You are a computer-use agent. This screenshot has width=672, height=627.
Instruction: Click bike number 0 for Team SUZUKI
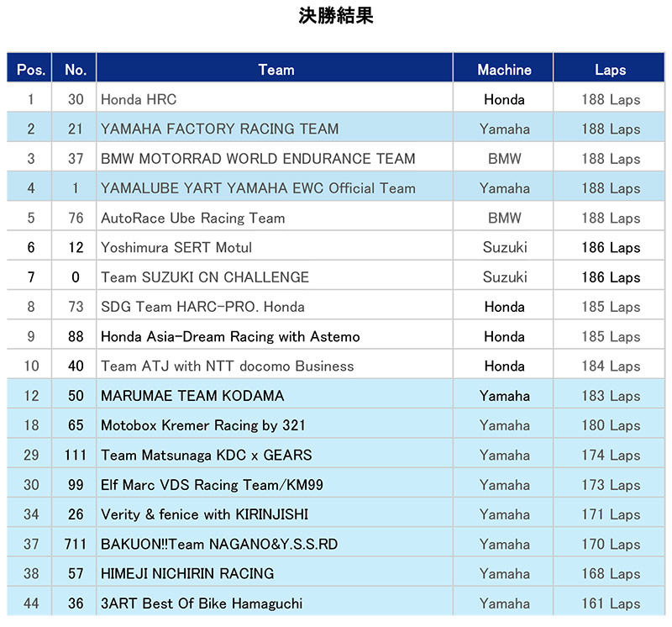click(x=75, y=277)
